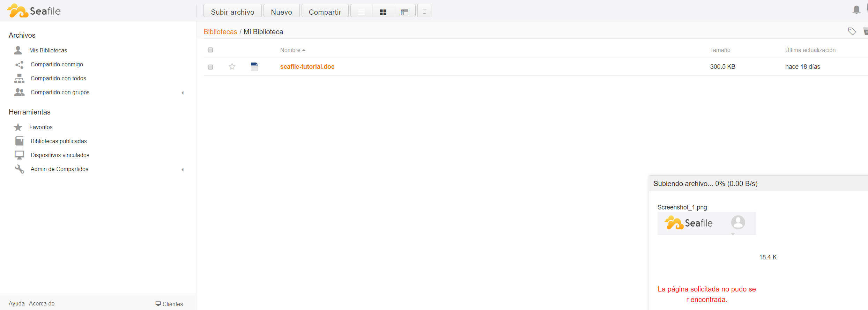Expand Compartido con grupos submenu
Viewport: 868px width, 310px height.
(183, 93)
